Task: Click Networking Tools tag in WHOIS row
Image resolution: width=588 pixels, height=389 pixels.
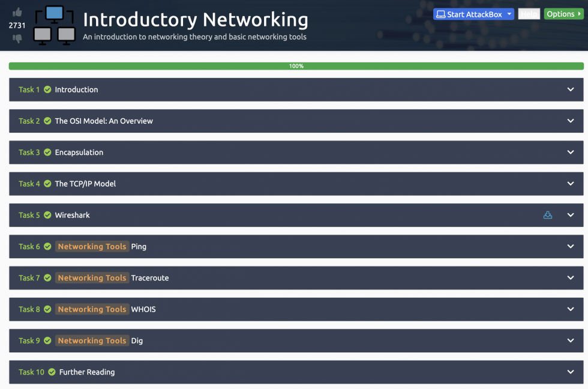Action: tap(92, 309)
